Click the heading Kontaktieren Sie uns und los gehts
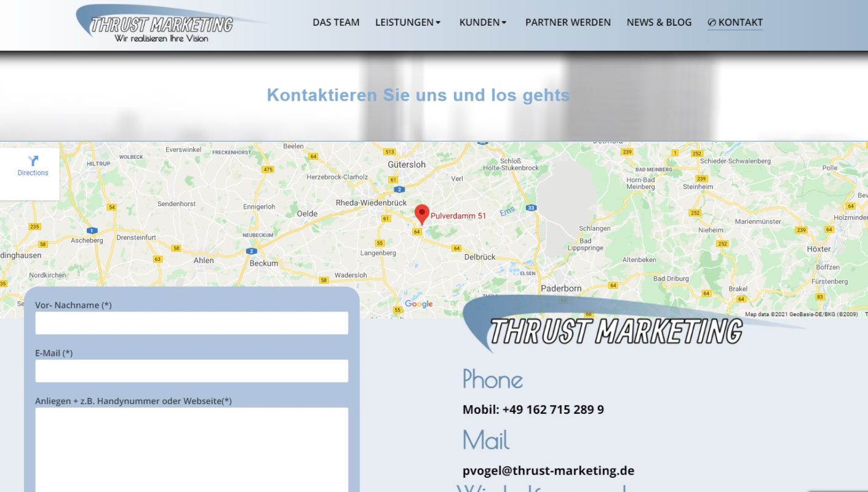 click(418, 95)
